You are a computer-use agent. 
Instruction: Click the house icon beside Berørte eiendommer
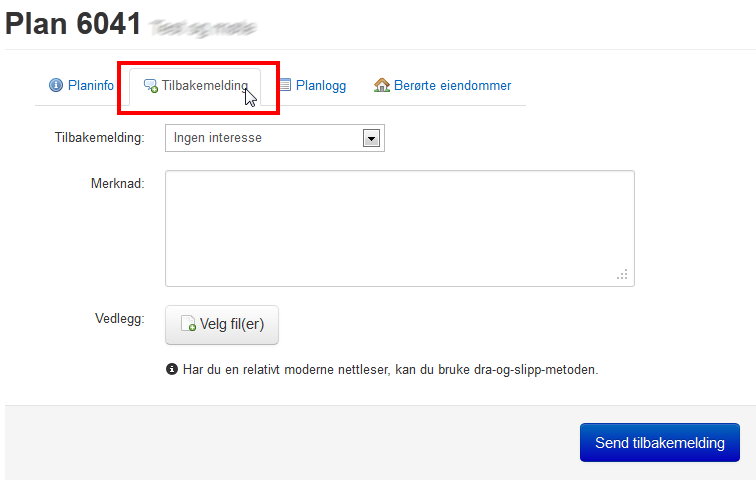point(382,86)
